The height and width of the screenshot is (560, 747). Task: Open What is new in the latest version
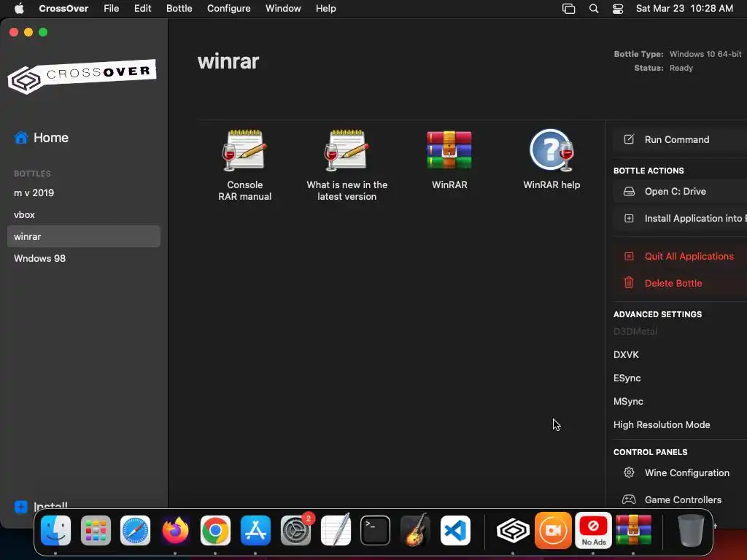point(347,150)
